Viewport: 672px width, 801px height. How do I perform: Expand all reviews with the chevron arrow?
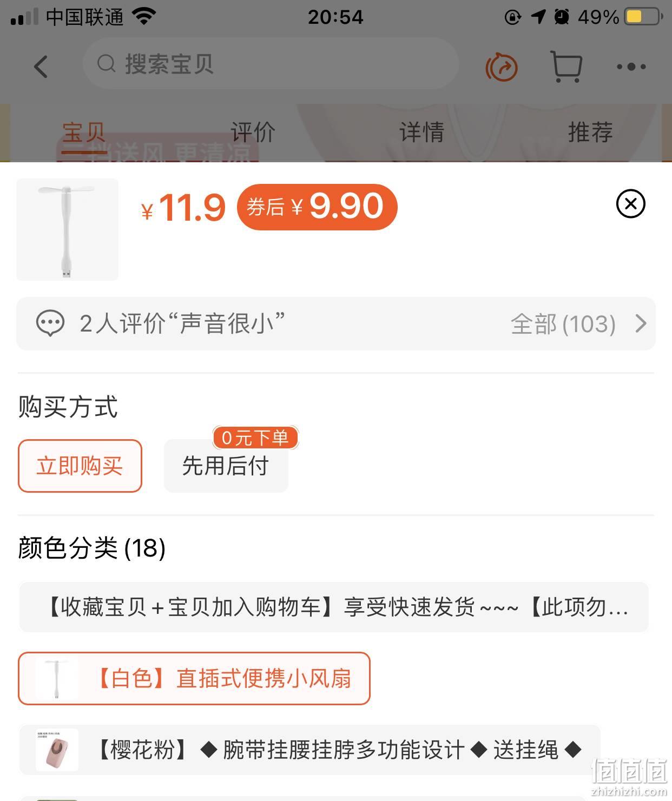click(x=641, y=323)
